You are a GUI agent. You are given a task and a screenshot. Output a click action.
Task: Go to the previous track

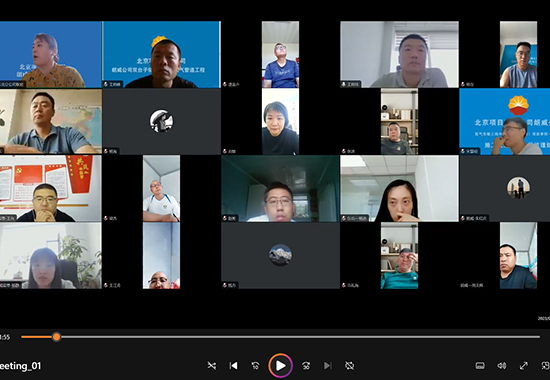coord(233,366)
